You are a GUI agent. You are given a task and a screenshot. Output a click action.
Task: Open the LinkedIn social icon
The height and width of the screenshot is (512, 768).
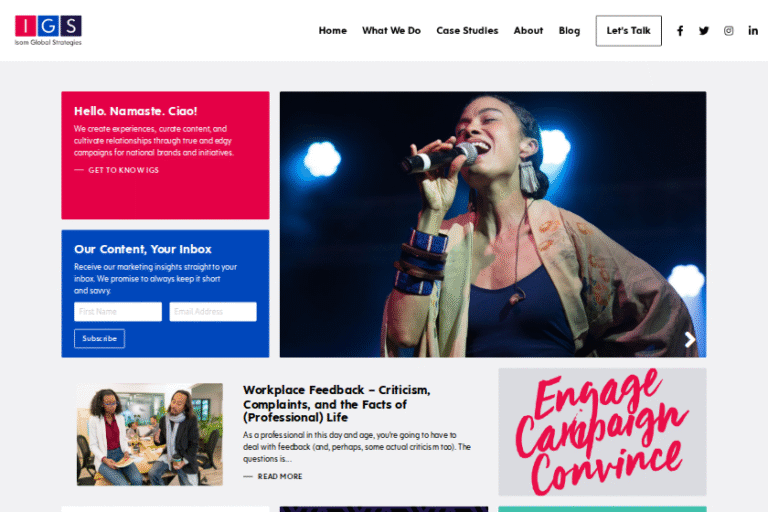[753, 31]
